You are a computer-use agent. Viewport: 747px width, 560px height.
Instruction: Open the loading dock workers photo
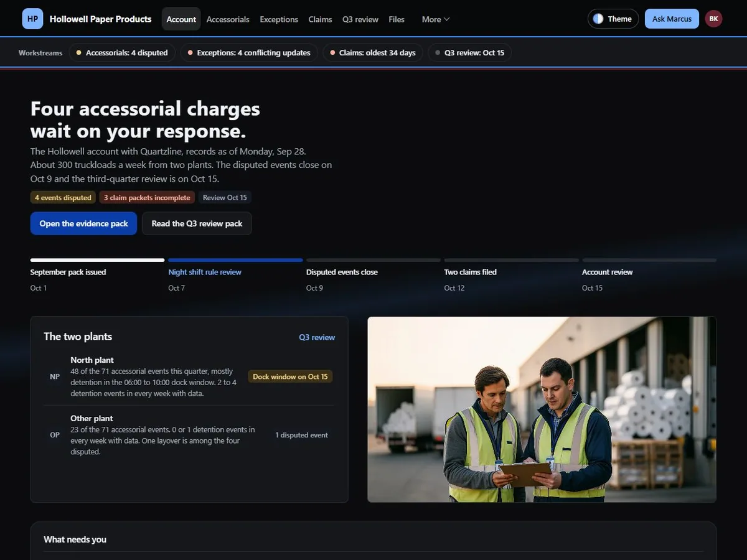542,409
